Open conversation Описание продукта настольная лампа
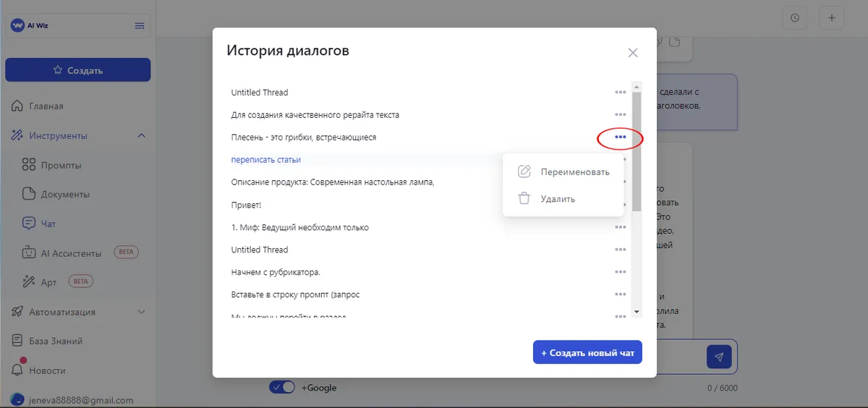This screenshot has height=408, width=868. pos(332,182)
